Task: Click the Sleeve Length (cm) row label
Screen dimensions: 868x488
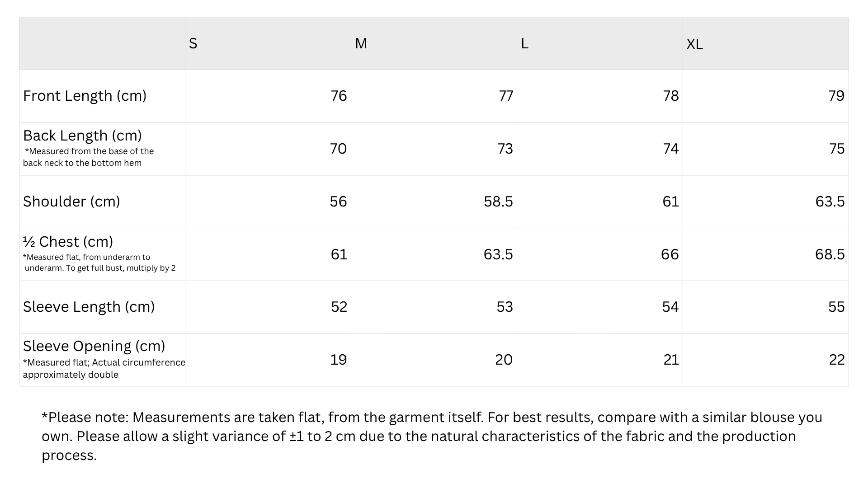Action: 89,307
